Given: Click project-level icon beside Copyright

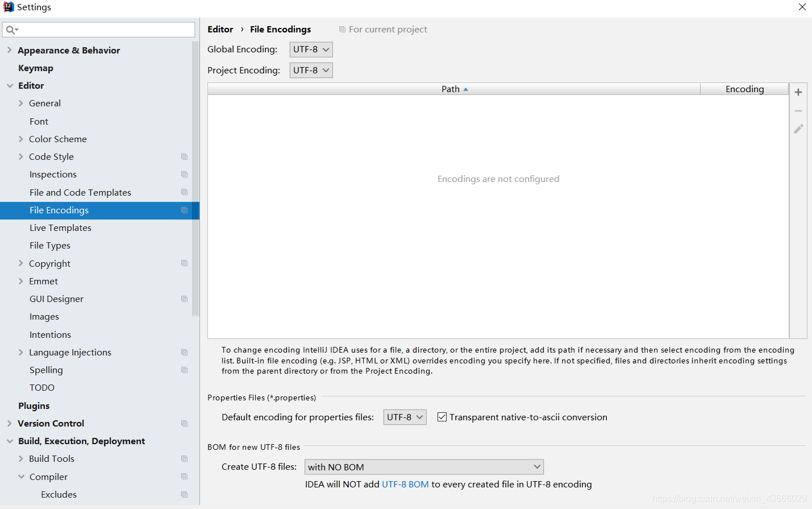Looking at the screenshot, I should point(184,263).
